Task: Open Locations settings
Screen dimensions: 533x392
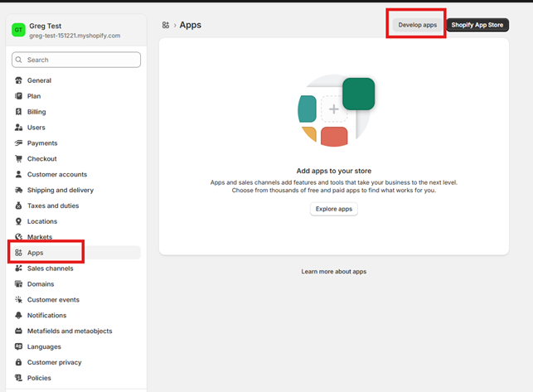Action: 76,221
